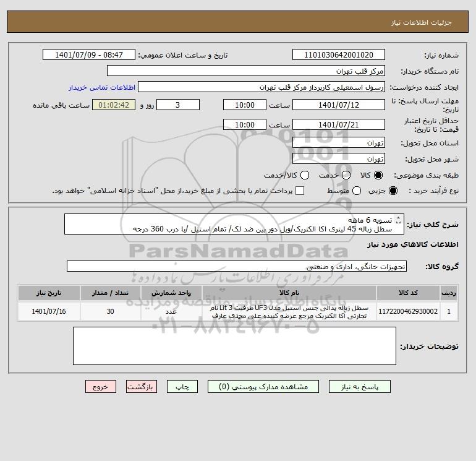Toggle the اسناد خزانه اسلامی payment checkbox
Image resolution: width=476 pixels, height=461 pixels.
[300, 191]
